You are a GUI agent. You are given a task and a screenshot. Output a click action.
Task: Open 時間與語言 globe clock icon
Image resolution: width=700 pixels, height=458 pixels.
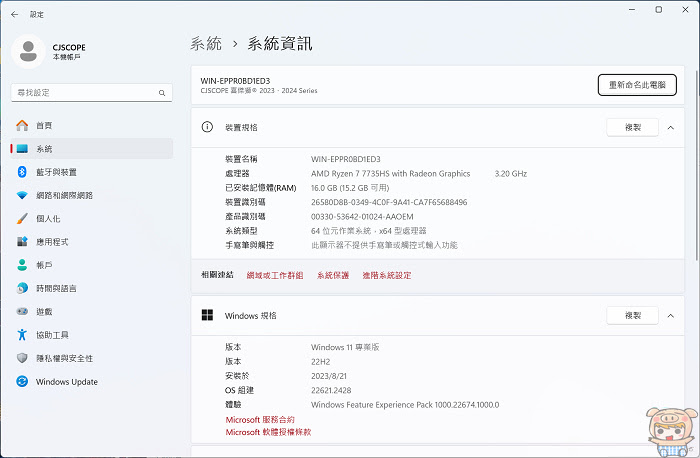coord(22,288)
